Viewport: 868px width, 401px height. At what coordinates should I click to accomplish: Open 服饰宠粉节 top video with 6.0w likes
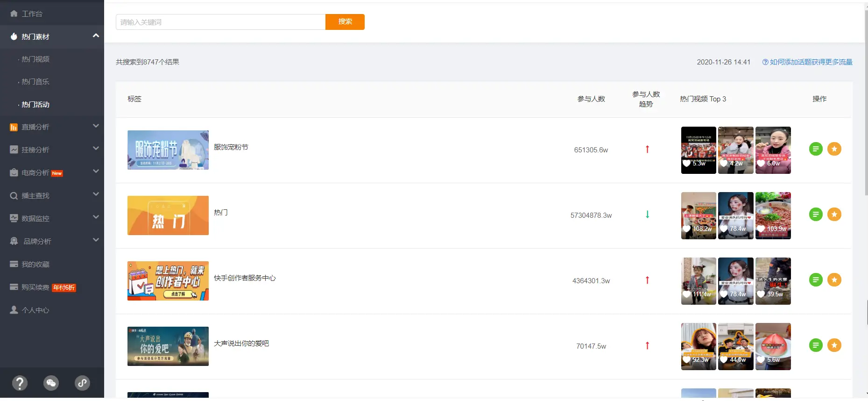773,150
